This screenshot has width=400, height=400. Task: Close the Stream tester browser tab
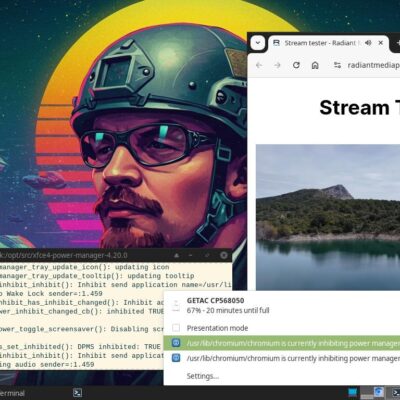[381, 43]
